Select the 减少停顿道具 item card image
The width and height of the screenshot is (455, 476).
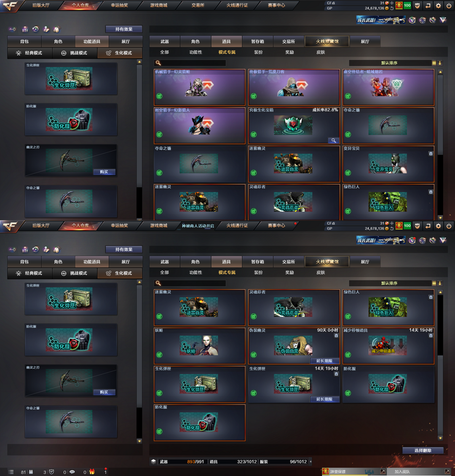click(387, 345)
